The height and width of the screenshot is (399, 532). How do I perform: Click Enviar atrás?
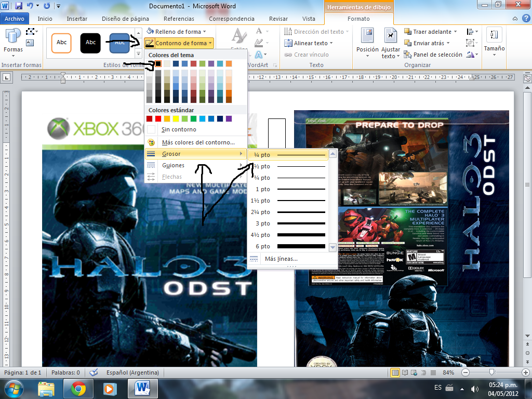click(x=427, y=43)
